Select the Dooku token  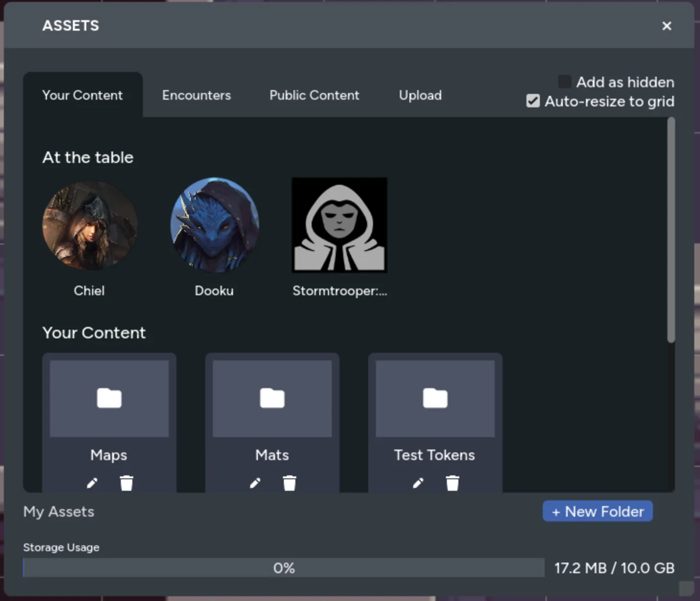pos(214,225)
